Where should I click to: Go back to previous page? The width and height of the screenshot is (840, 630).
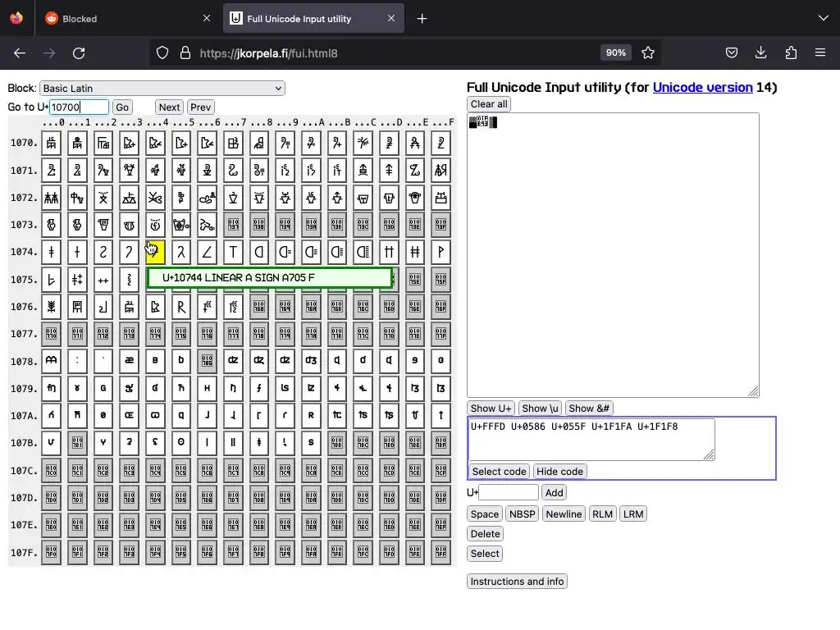pos(20,53)
